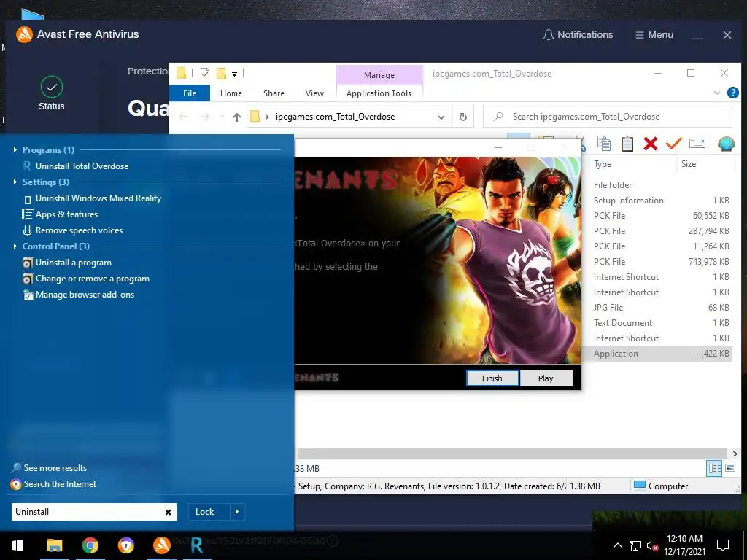Clear the Uninstall search text
Screen dimensions: 747x560
coord(169,512)
